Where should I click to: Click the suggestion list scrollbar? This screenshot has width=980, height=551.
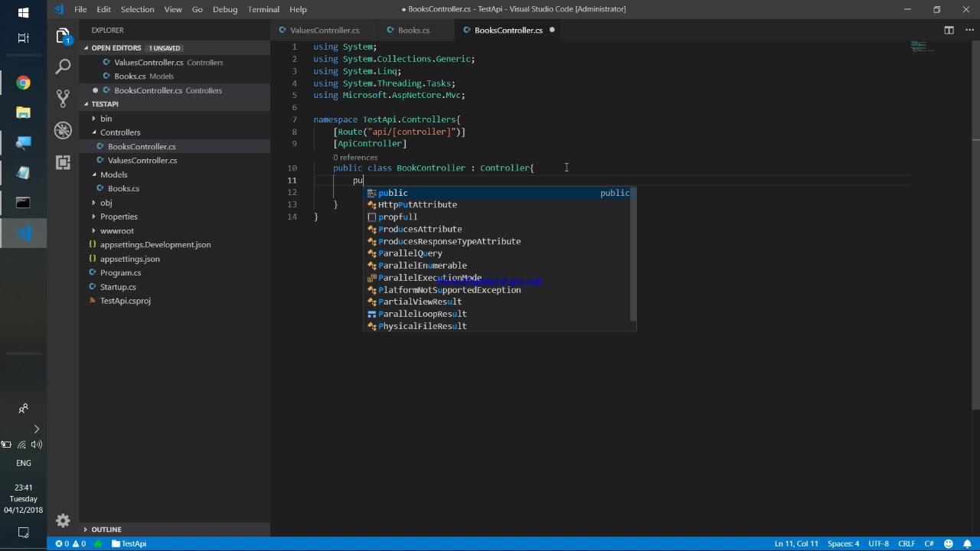click(632, 254)
